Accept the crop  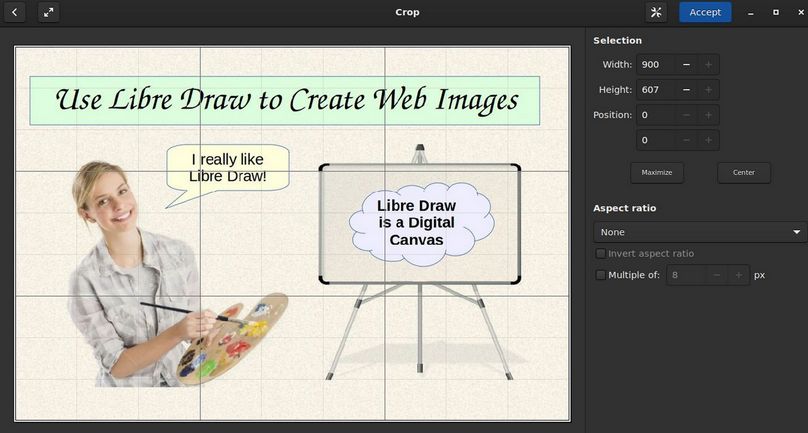point(705,12)
